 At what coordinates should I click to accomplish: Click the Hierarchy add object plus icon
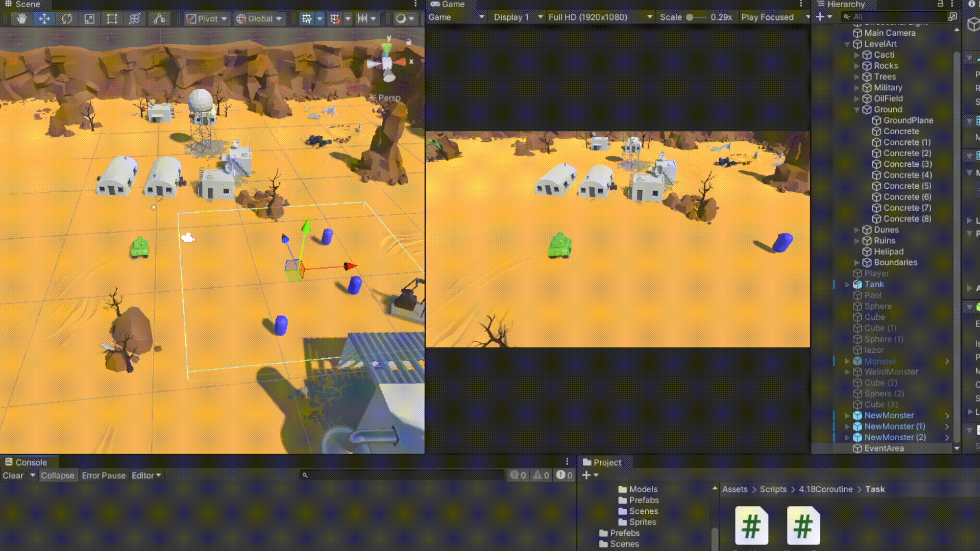pyautogui.click(x=820, y=17)
